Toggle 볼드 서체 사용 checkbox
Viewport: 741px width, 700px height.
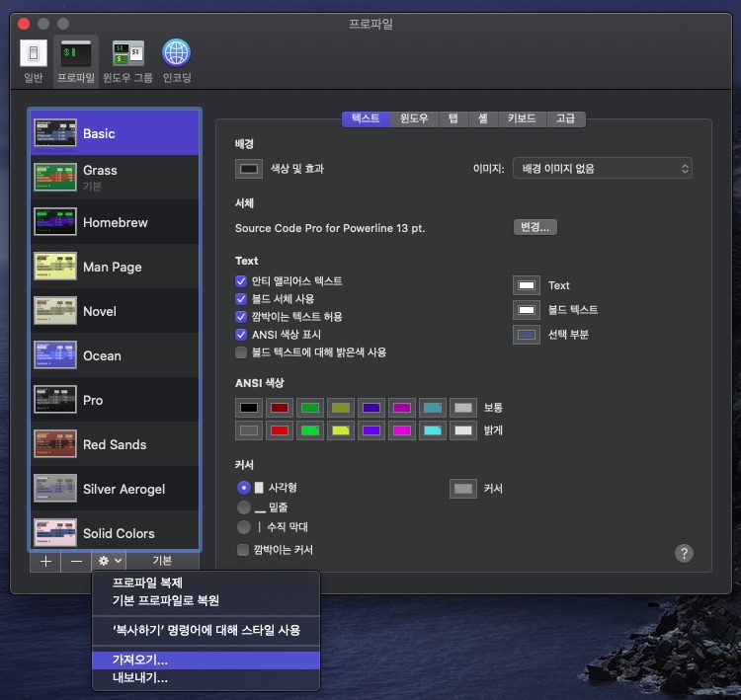coord(241,299)
